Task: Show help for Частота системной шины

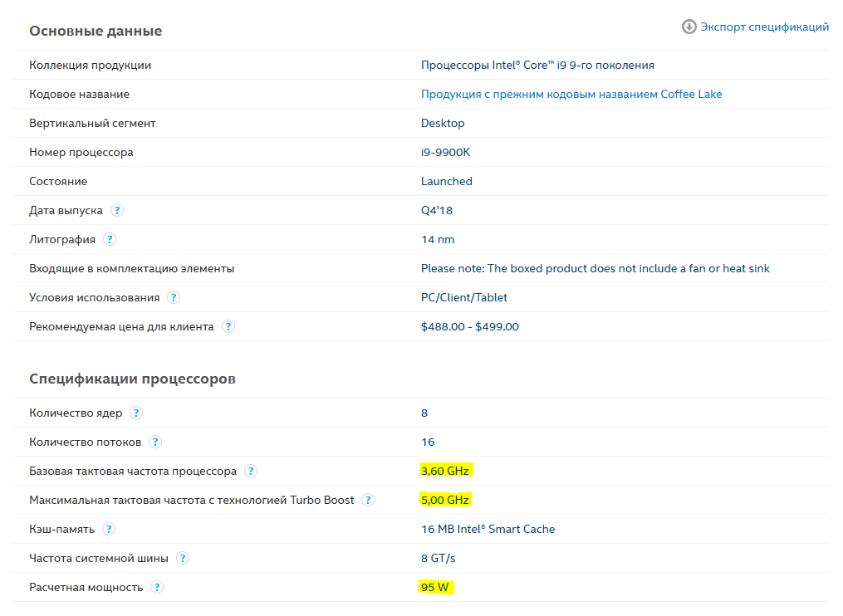Action: pyautogui.click(x=182, y=558)
